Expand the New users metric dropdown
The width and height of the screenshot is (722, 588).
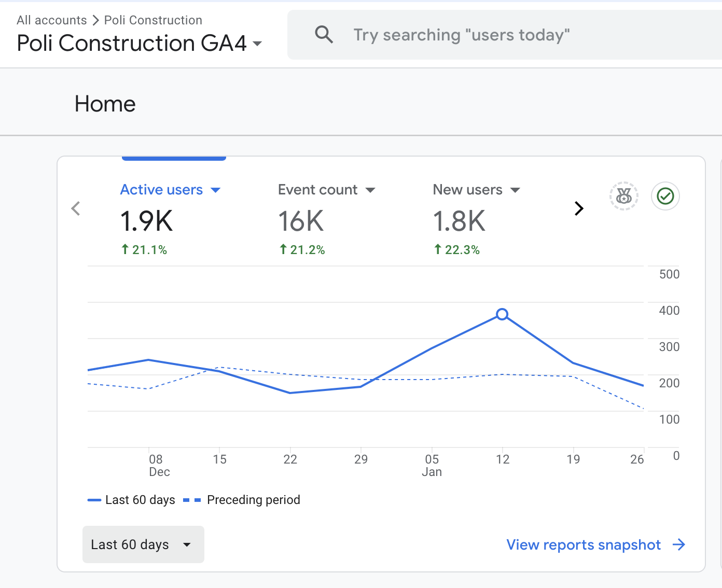point(515,190)
